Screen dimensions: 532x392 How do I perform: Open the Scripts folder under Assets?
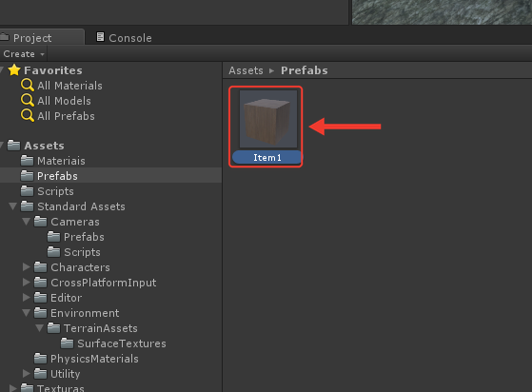tap(55, 191)
